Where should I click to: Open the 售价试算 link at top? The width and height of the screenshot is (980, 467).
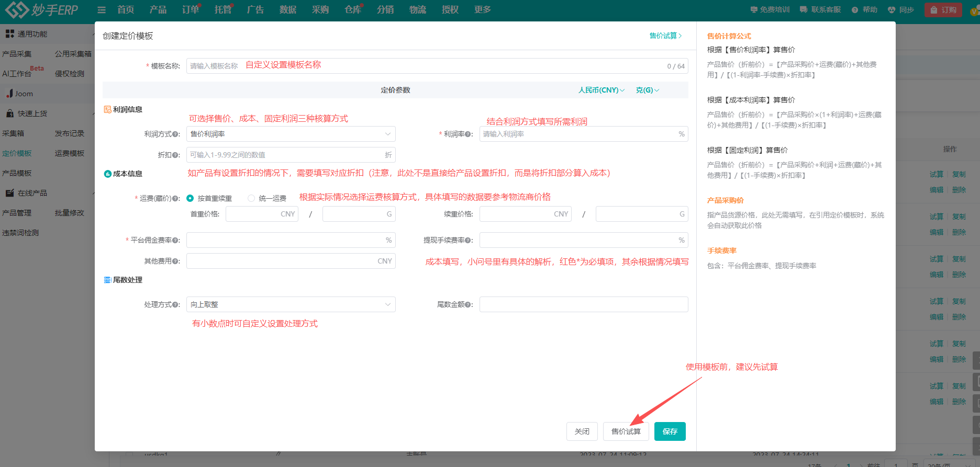coord(665,36)
